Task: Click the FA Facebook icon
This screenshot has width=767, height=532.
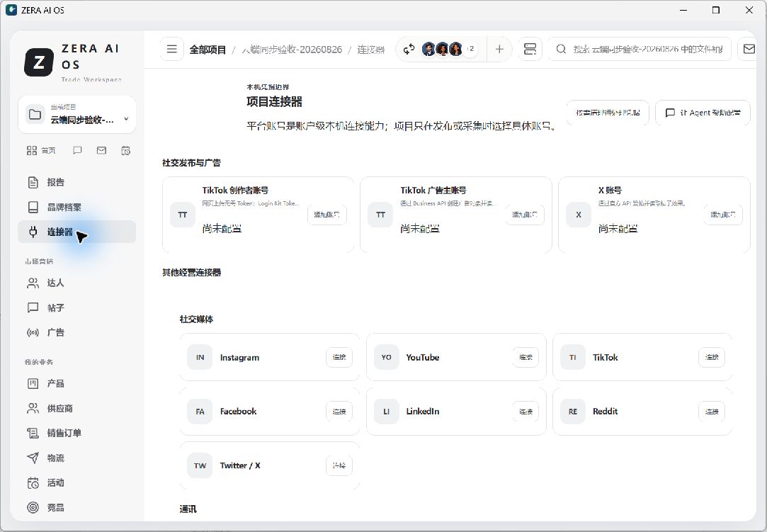Action: 200,412
